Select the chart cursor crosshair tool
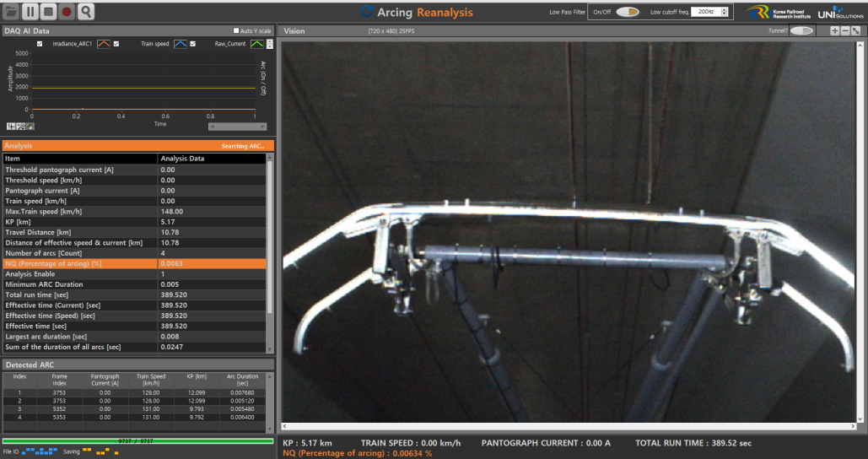This screenshot has width=868, height=459. (x=10, y=127)
